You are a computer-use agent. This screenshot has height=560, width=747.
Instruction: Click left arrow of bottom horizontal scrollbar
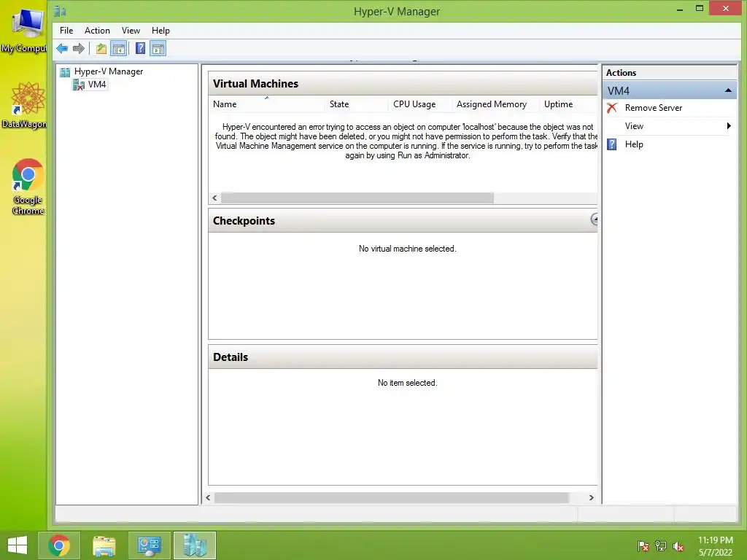[x=208, y=497]
